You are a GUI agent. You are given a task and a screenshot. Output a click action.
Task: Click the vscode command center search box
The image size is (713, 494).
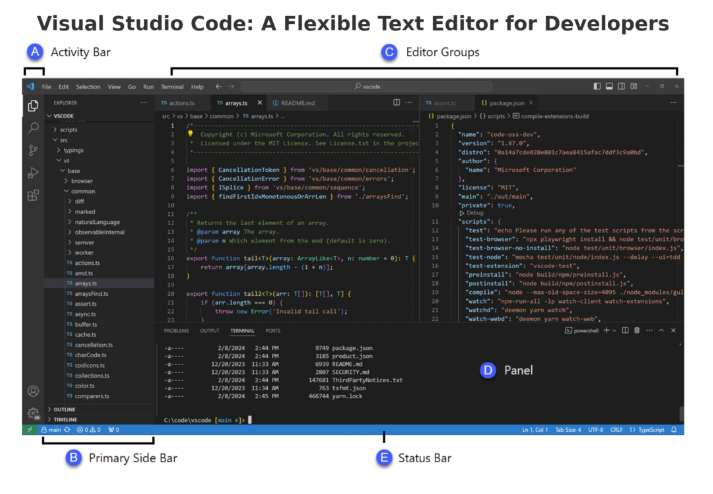(367, 86)
